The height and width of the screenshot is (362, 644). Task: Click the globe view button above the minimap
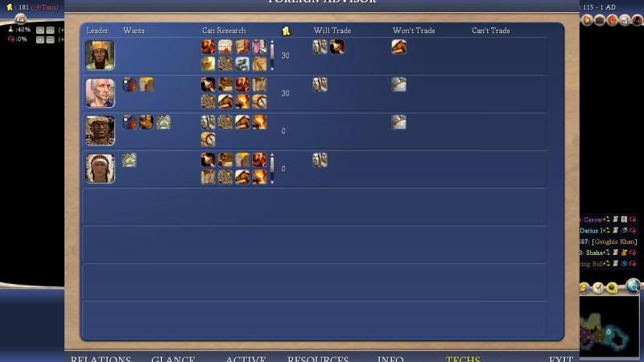click(x=633, y=286)
